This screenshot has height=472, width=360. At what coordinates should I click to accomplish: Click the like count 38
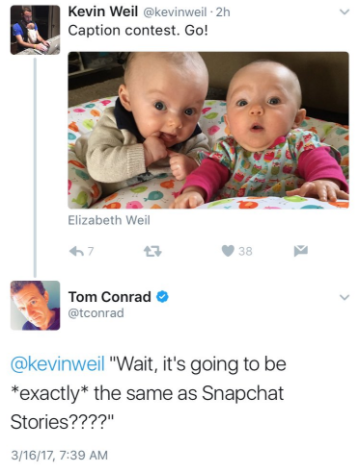[x=245, y=251]
